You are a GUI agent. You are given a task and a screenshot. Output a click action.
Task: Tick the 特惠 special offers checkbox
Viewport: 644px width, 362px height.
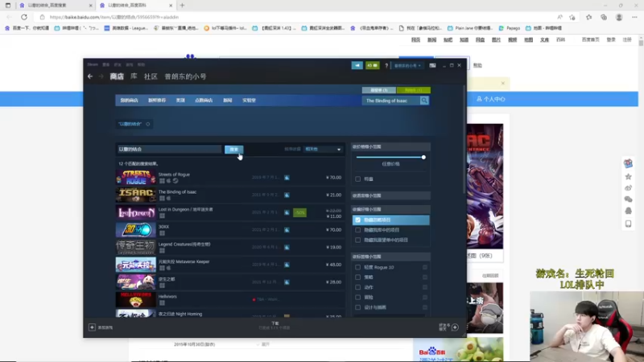coord(357,179)
